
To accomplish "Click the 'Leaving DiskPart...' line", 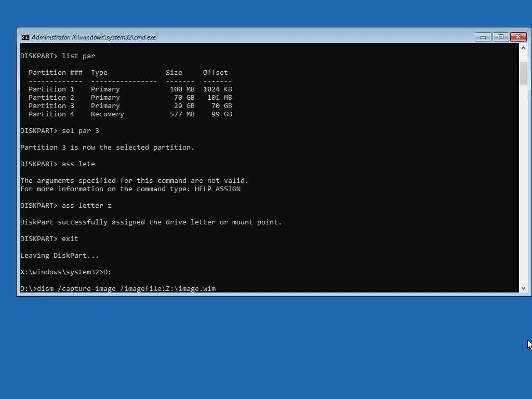I will (60, 255).
